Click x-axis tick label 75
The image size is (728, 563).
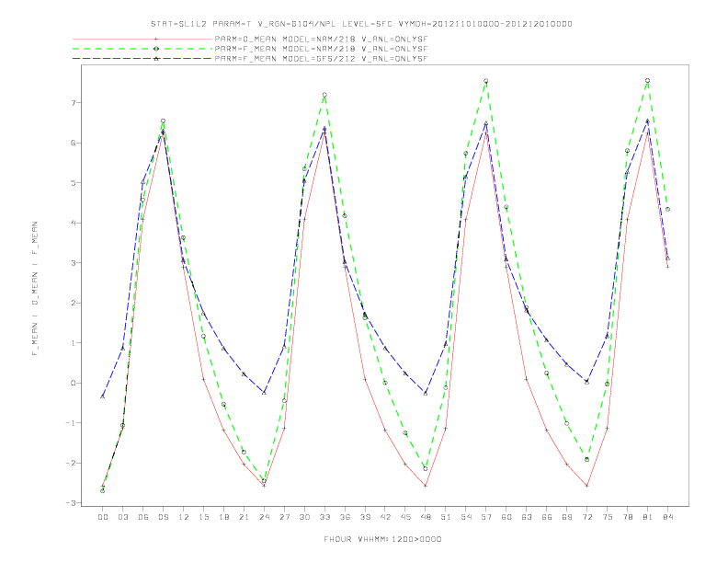(608, 517)
